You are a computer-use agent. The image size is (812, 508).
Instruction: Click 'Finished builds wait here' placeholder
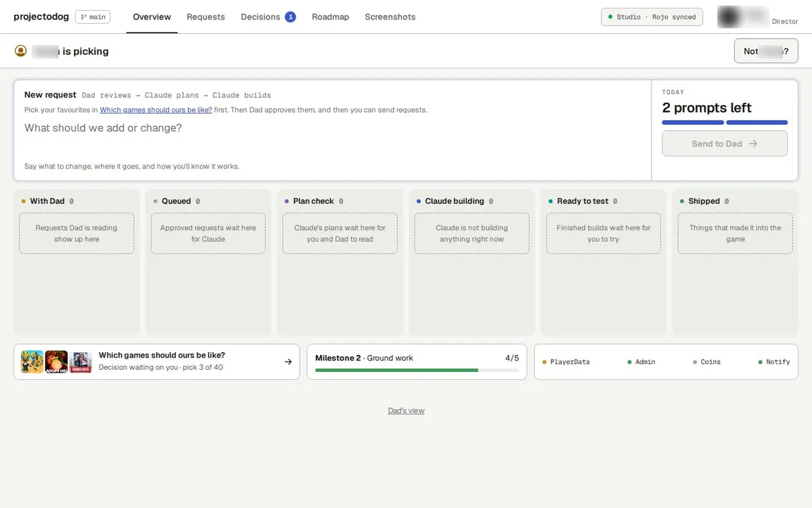604,234
